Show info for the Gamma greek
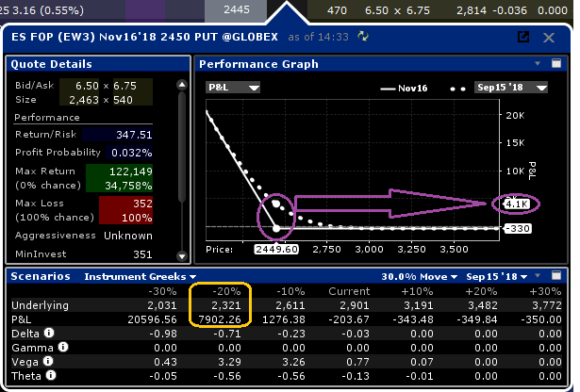The width and height of the screenshot is (580, 392). [63, 347]
